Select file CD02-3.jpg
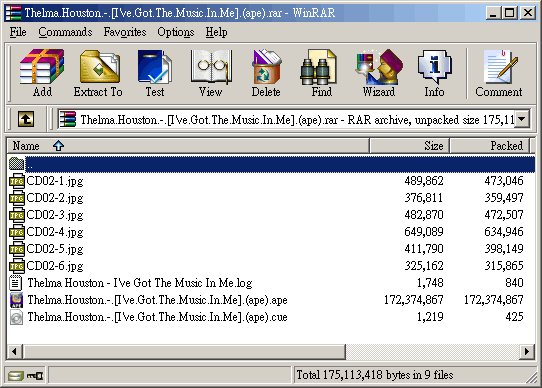The image size is (542, 388). 55,215
